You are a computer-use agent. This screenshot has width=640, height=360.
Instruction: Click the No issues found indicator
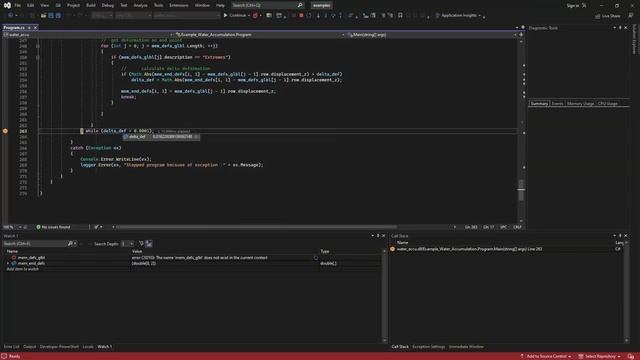coord(53,227)
